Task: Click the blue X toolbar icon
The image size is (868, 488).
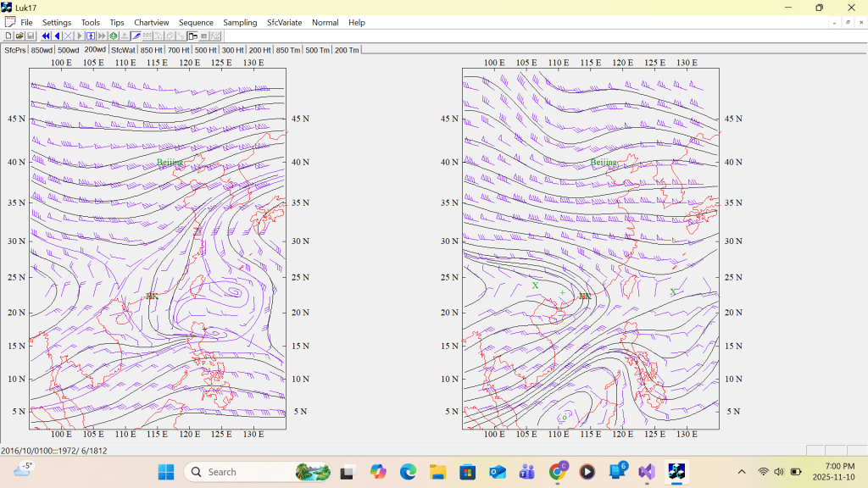Action: [69, 36]
